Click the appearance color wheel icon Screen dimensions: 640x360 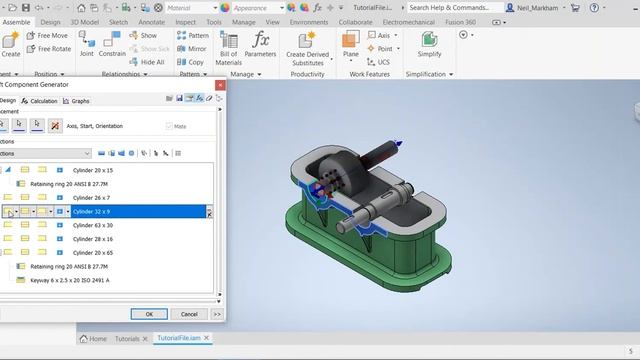click(x=225, y=8)
